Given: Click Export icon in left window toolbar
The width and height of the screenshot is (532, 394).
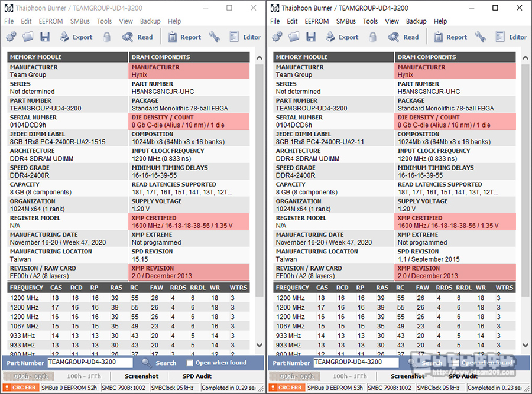Looking at the screenshot, I should (64, 37).
